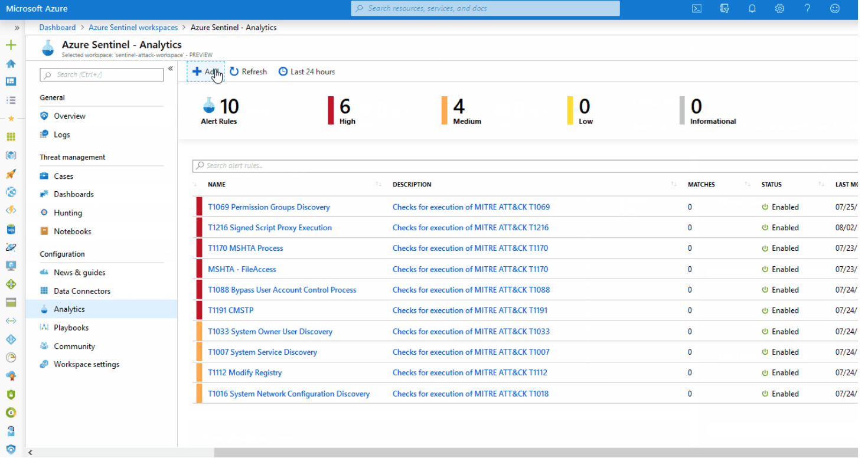The height and width of the screenshot is (458, 868).
Task: Click the Add button to create a rule
Action: click(205, 71)
